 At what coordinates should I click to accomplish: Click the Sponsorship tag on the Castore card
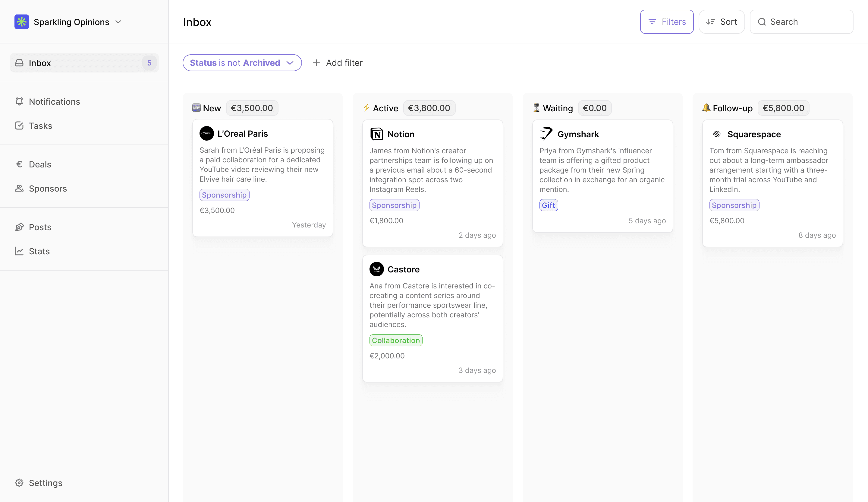click(395, 205)
